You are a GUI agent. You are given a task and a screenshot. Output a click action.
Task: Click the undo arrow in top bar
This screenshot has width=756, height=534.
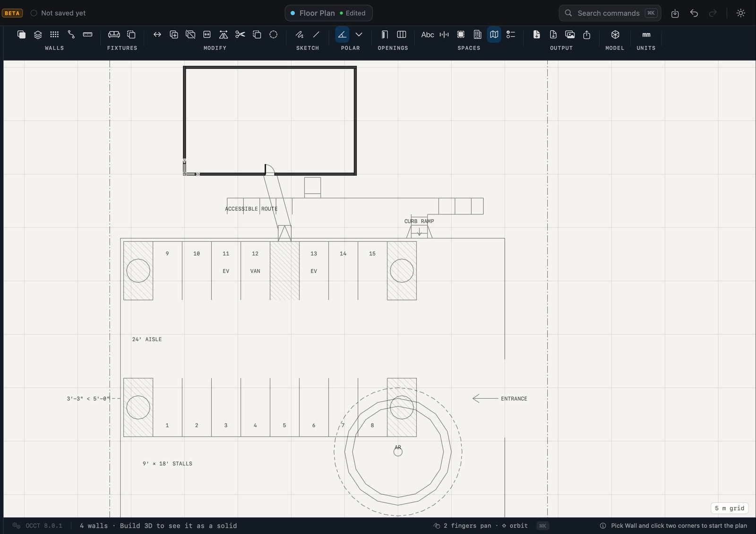(x=694, y=13)
